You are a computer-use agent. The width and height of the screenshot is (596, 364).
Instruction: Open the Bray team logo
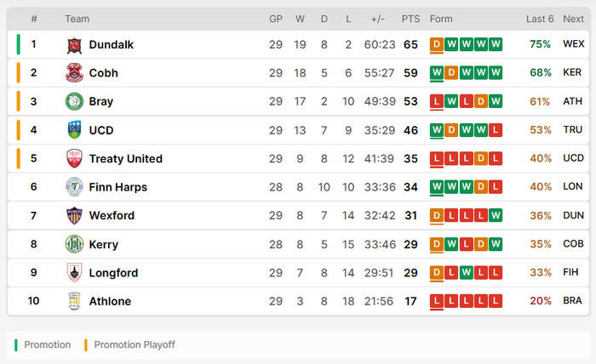point(75,101)
